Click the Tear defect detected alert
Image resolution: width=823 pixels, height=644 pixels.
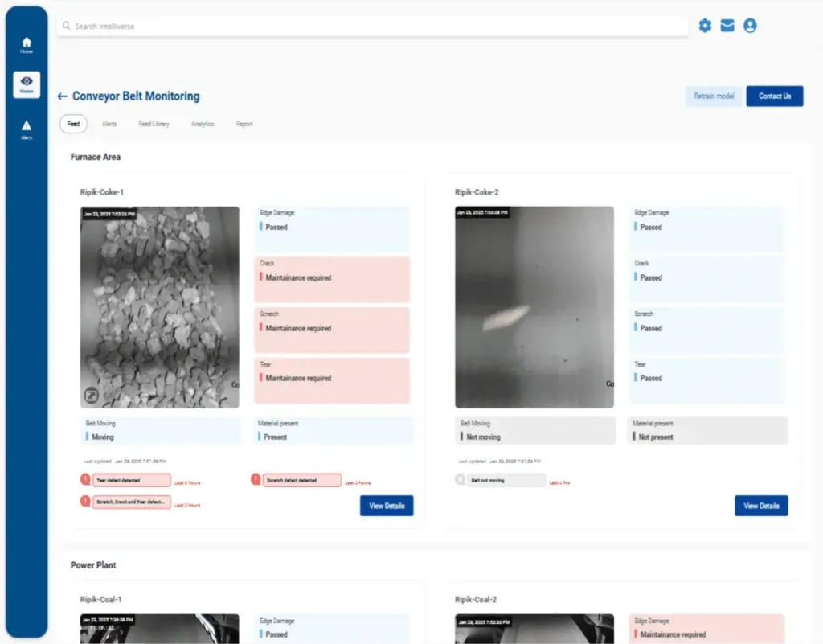[x=133, y=480]
